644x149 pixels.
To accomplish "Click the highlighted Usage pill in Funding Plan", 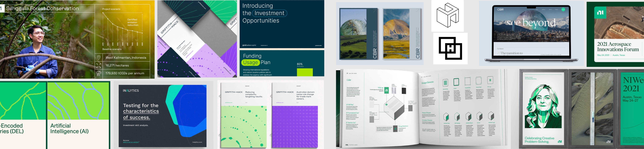I will [250, 62].
